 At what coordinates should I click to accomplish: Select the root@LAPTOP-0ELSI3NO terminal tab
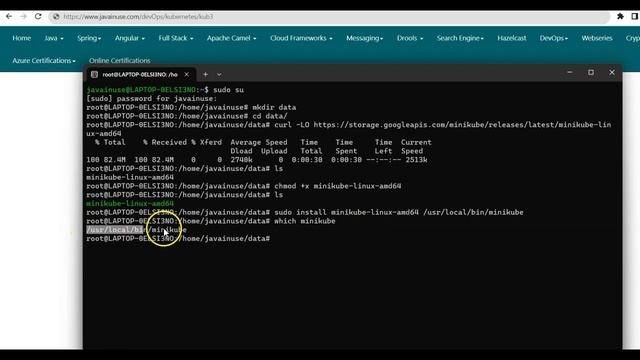[140, 74]
